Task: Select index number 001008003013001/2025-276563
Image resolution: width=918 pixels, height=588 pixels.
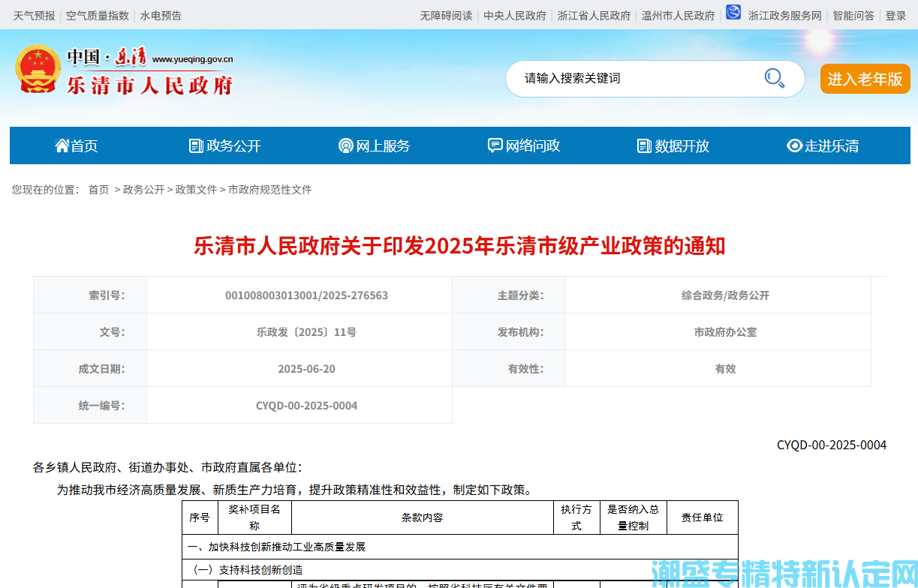Action: (x=306, y=295)
